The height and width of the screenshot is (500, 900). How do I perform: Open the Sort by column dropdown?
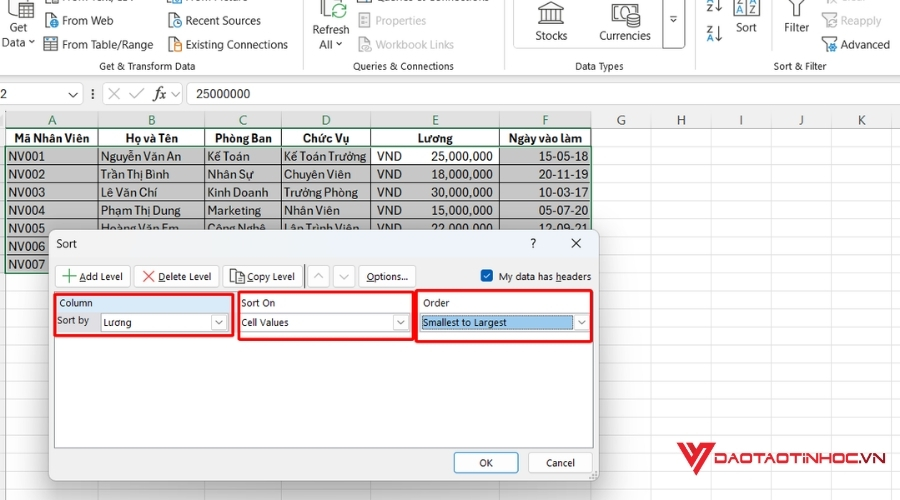pos(219,323)
